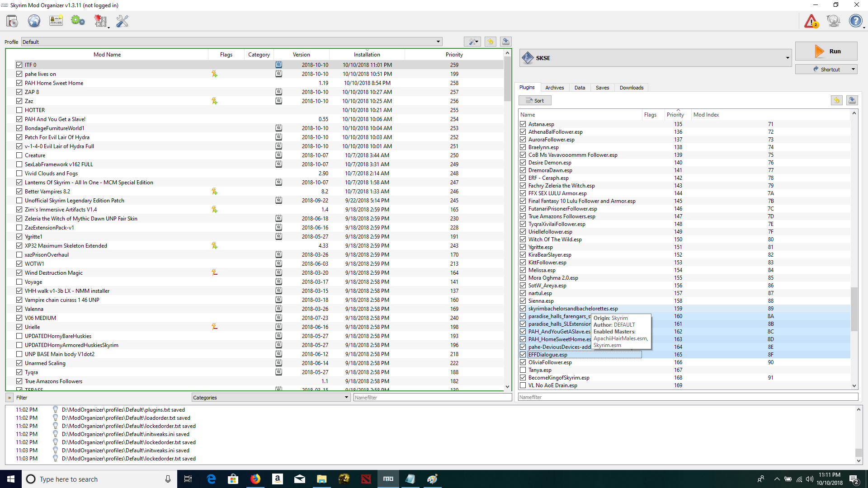The width and height of the screenshot is (868, 488).
Task: Select log entry plugins.txt saved
Action: (123, 409)
